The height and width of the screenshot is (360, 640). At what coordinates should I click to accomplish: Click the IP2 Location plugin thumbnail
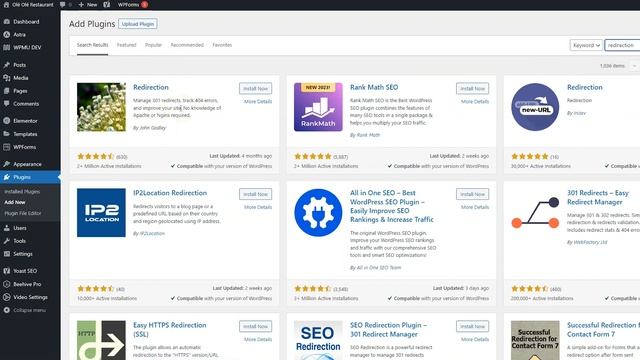click(101, 213)
